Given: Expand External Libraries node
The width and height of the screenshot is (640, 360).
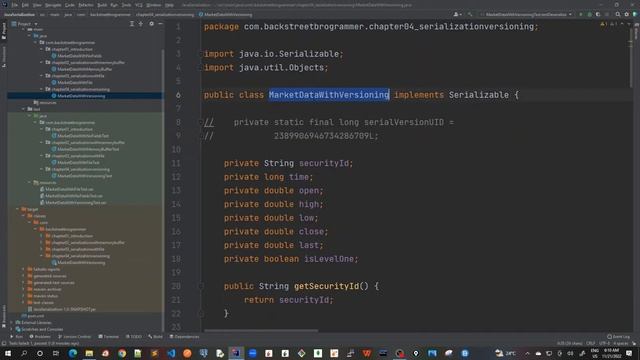Looking at the screenshot, I should (x=11, y=322).
